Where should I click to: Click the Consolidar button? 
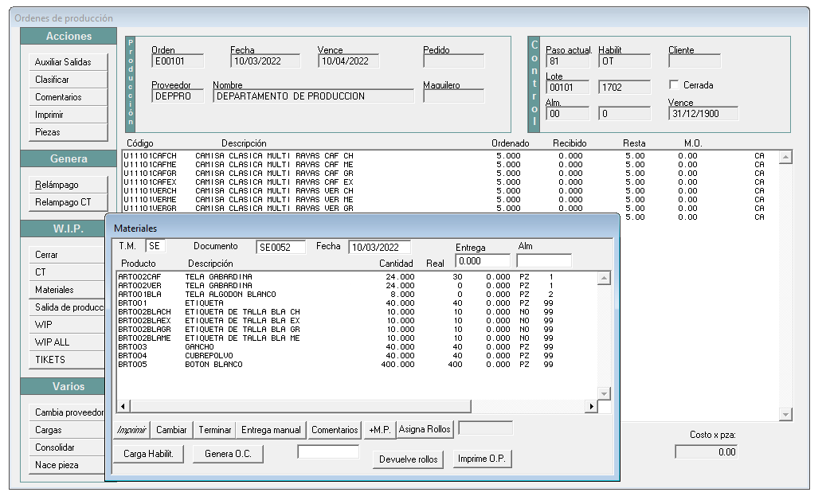[x=67, y=447]
